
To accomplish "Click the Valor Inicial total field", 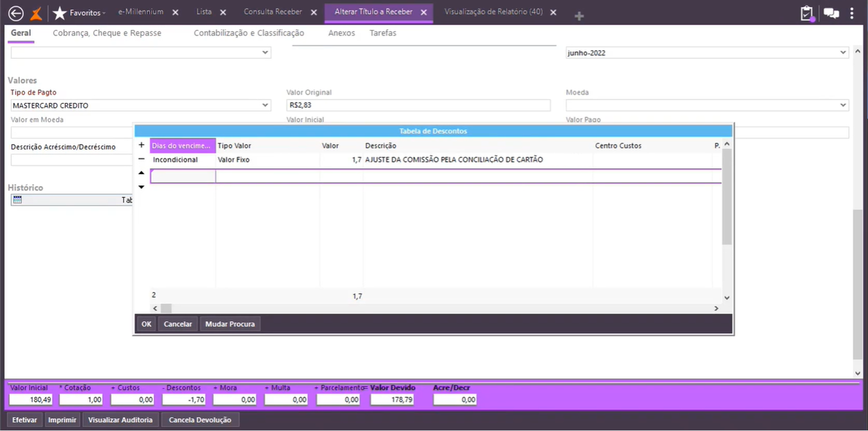I will tap(31, 400).
